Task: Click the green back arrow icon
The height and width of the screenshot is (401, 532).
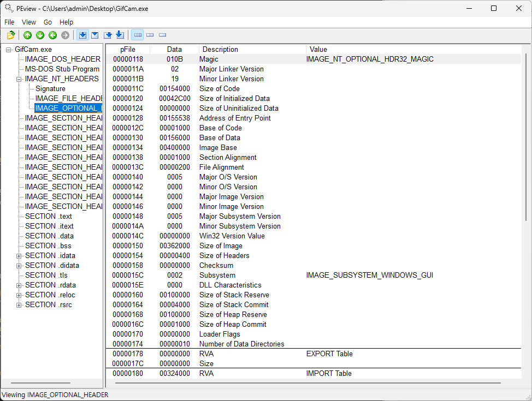Action: (52, 35)
